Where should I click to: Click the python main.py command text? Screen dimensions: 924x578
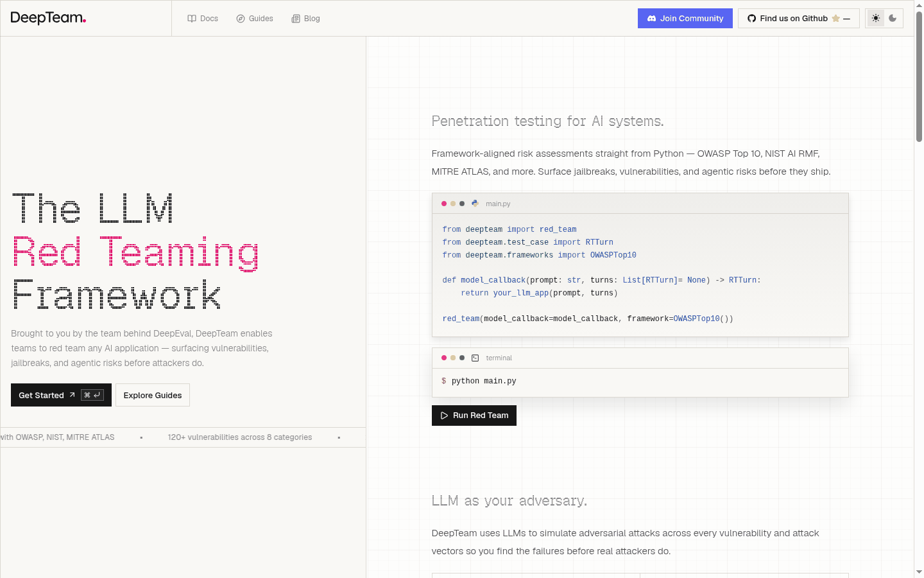[484, 381]
